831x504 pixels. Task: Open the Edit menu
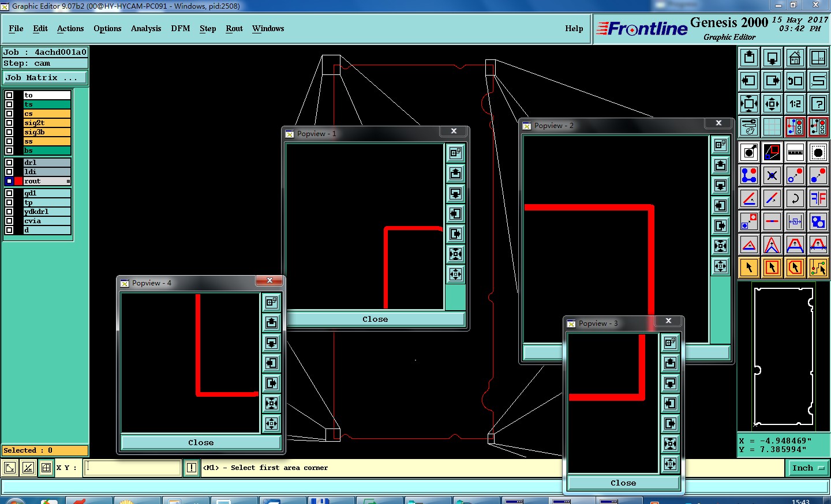40,28
